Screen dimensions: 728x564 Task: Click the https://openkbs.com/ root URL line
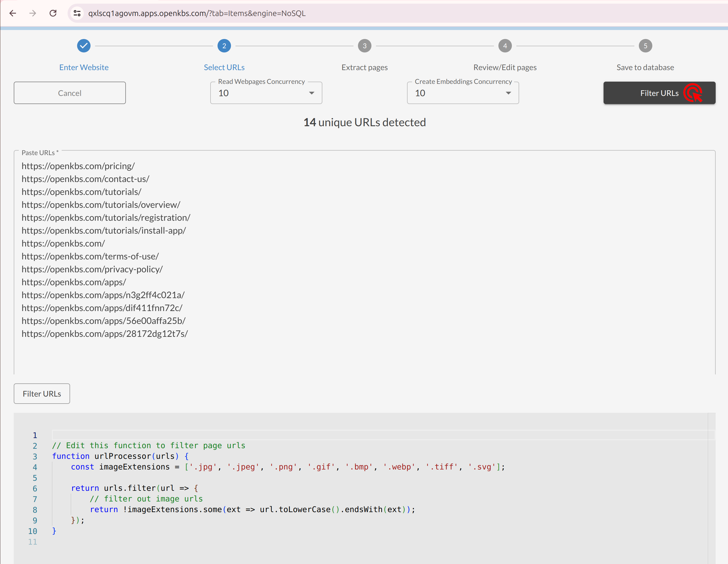click(x=63, y=243)
